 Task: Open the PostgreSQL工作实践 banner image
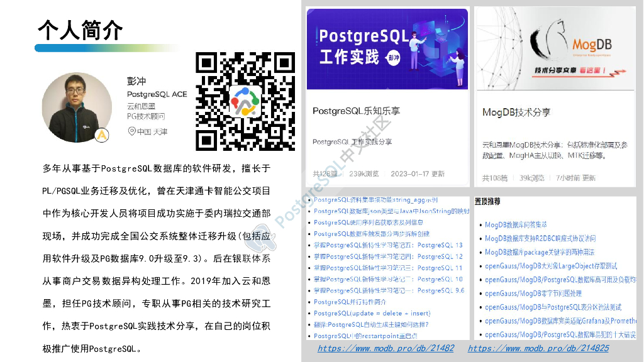pos(387,48)
